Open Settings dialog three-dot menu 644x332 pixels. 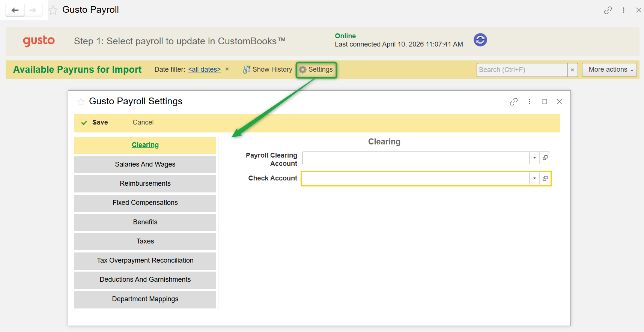tap(529, 102)
